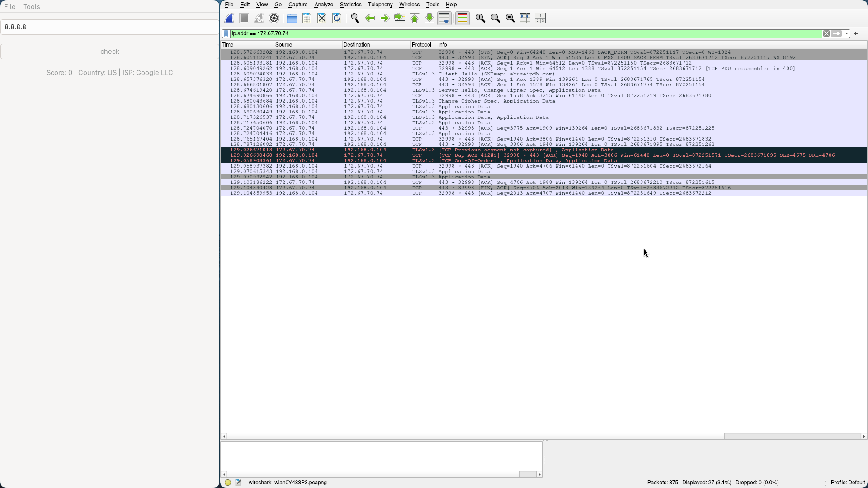
Task: Open the Wireless menu
Action: pos(409,5)
